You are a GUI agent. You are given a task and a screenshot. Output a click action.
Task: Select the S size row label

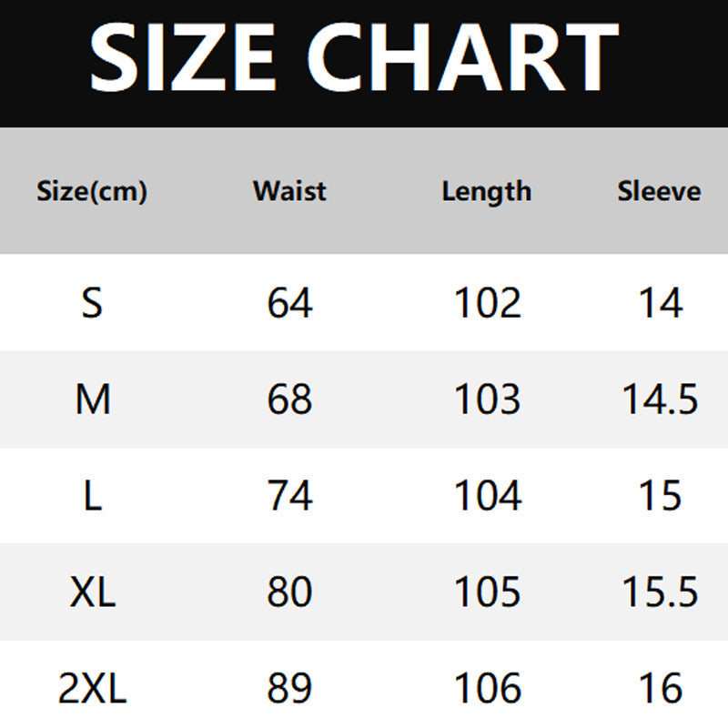tap(92, 303)
